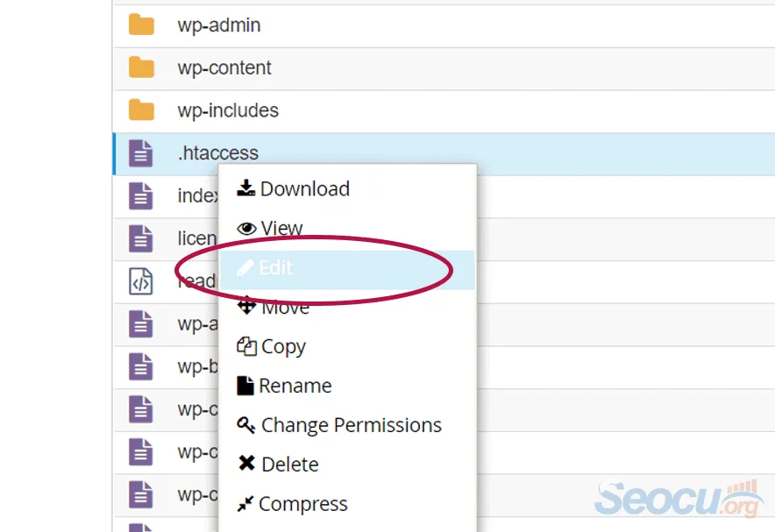Choose Edit from the context menu
The height and width of the screenshot is (532, 775).
[x=274, y=266]
